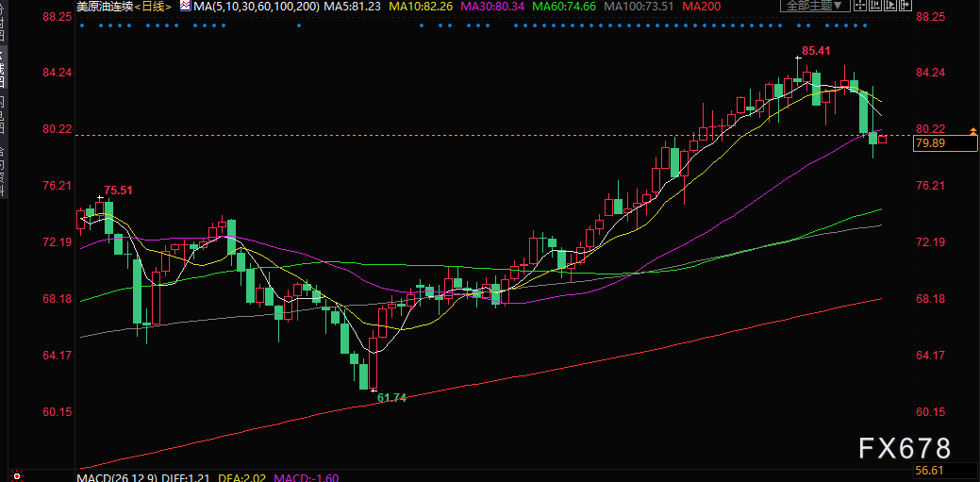The image size is (980, 482).
Task: Click the red gear icon at bottom left
Action: (17, 476)
